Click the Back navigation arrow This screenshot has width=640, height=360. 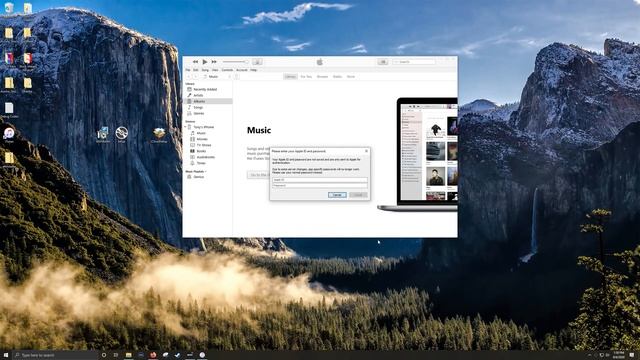189,76
